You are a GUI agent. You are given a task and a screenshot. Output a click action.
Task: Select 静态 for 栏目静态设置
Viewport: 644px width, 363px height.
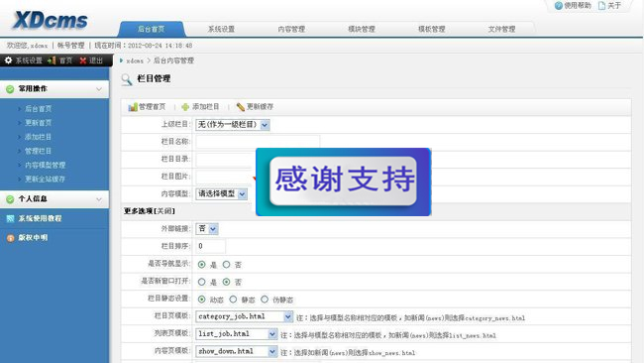pos(233,300)
